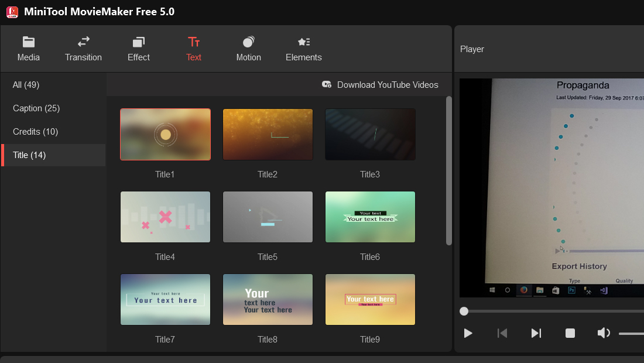This screenshot has width=644, height=363.
Task: Click the Title9 label text
Action: 370,340
